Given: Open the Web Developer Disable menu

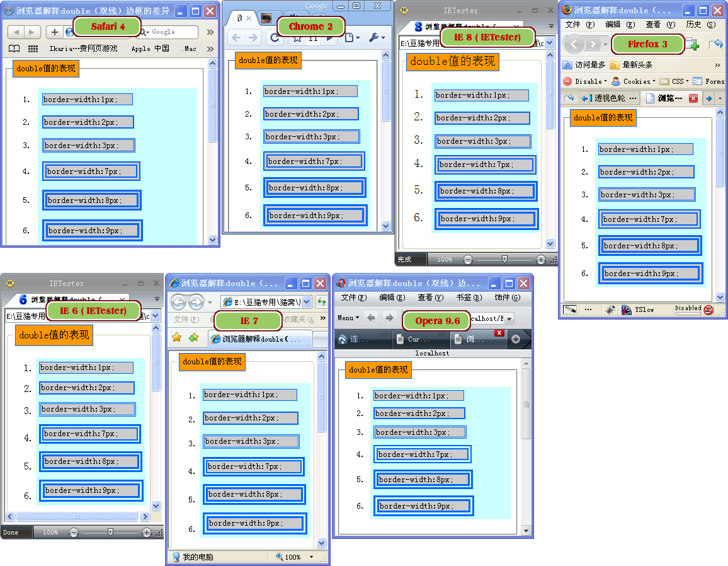Looking at the screenshot, I should (585, 81).
